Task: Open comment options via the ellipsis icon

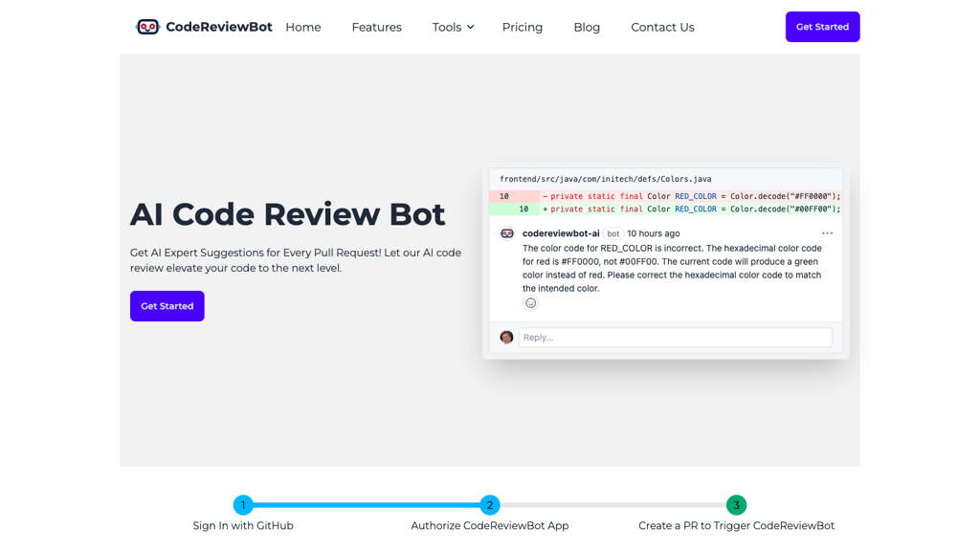Action: point(827,231)
